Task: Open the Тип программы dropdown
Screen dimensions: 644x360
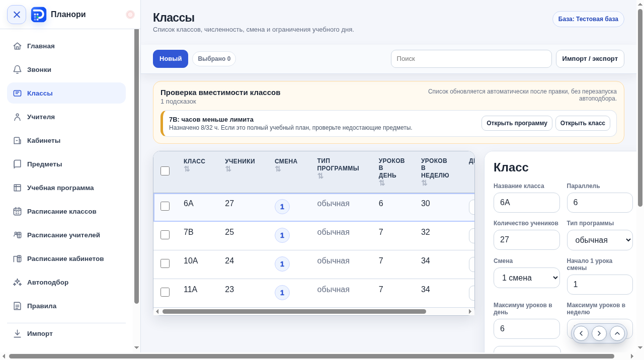Action: coord(600,240)
